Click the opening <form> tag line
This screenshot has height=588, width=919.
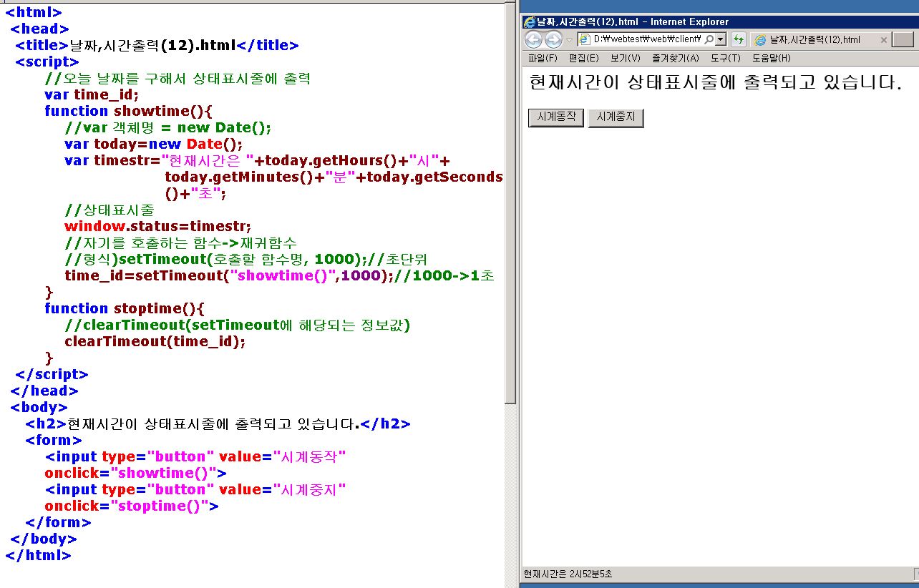[x=54, y=440]
